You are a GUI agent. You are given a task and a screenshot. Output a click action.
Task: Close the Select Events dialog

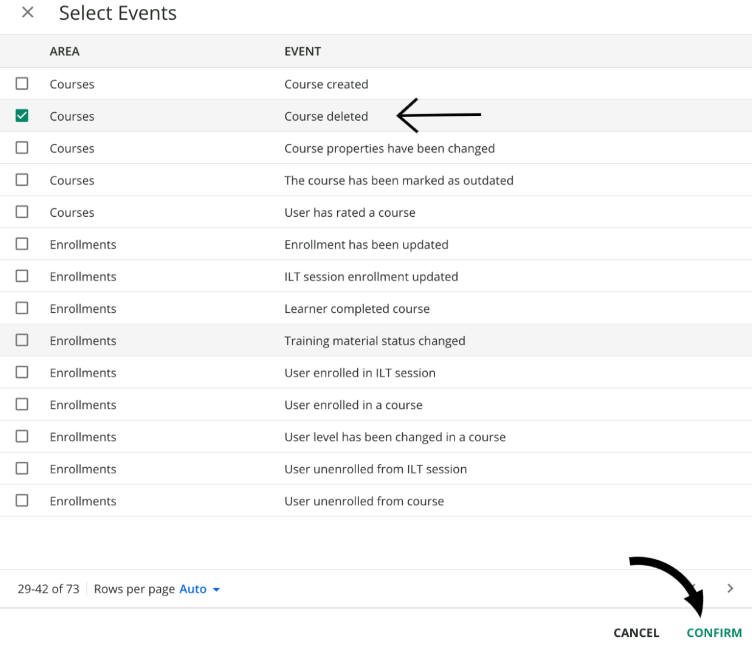coord(27,13)
